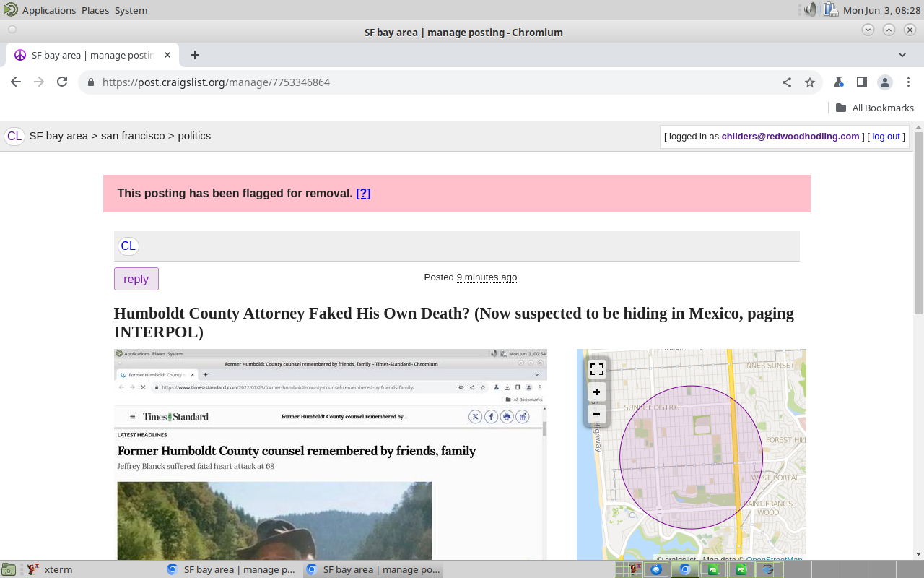Open second LibreOffice Calc panel icon
The image size is (924, 578).
(x=741, y=569)
